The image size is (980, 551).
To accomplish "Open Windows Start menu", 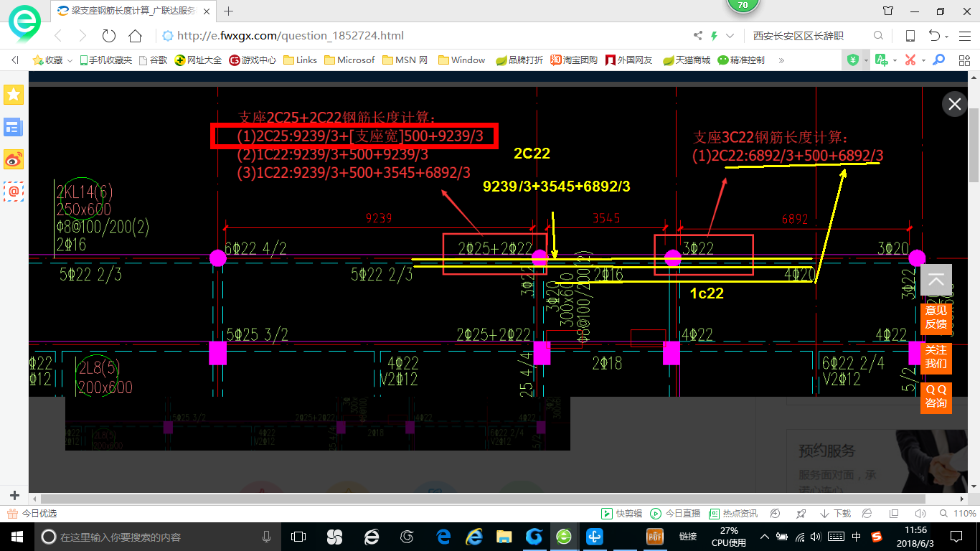I will click(x=17, y=536).
